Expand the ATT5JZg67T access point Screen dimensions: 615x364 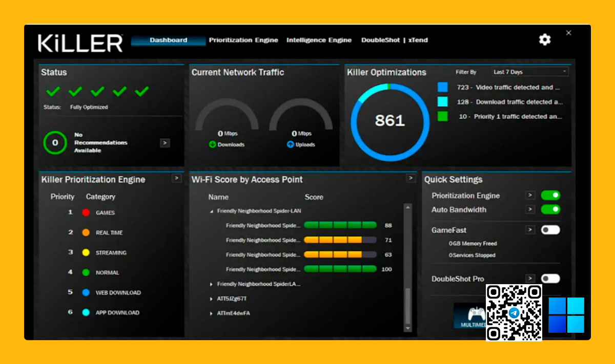(211, 298)
